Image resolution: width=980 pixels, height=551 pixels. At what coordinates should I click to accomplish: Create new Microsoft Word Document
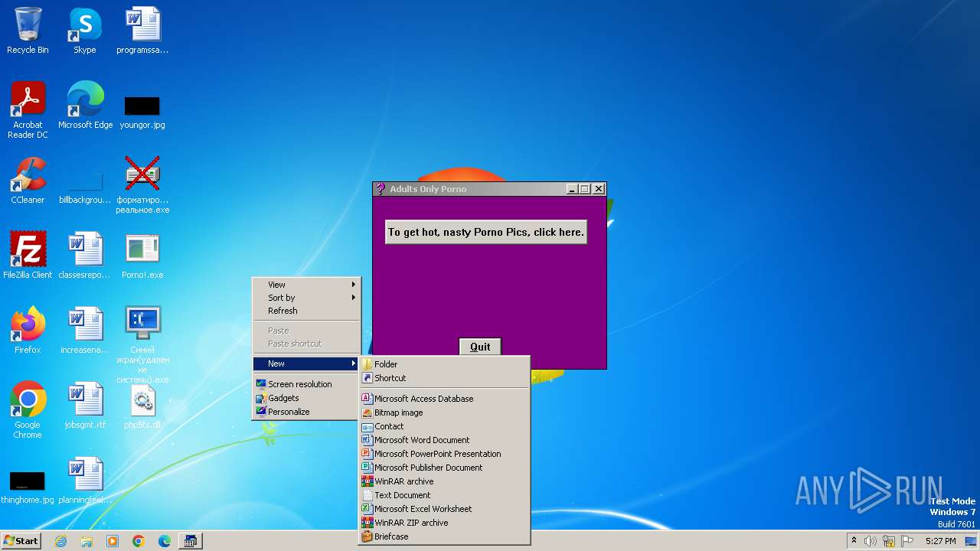[x=444, y=440]
